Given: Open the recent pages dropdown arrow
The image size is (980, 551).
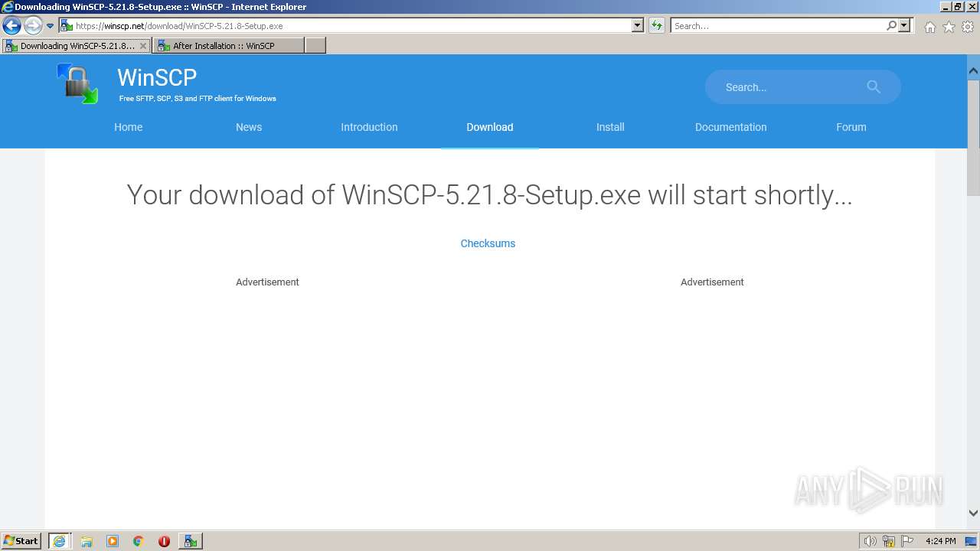Looking at the screenshot, I should point(51,26).
